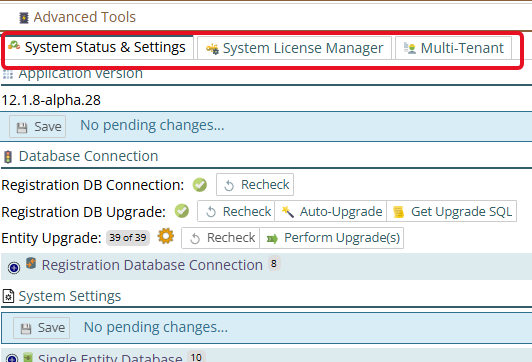Click the floppy icon on upper Save
Screen dimensions: 532x362
[22, 128]
